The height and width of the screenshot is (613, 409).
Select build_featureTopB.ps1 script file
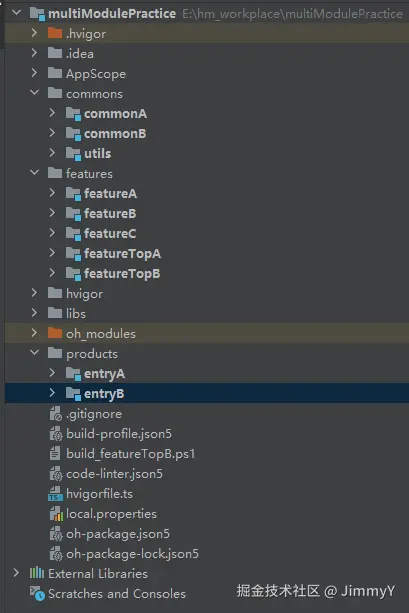coord(130,454)
